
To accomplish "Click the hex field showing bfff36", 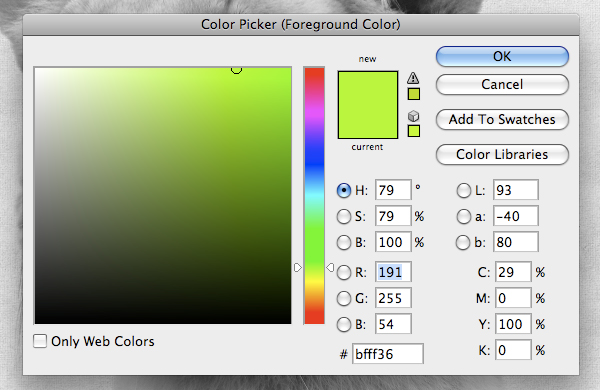I will 388,354.
